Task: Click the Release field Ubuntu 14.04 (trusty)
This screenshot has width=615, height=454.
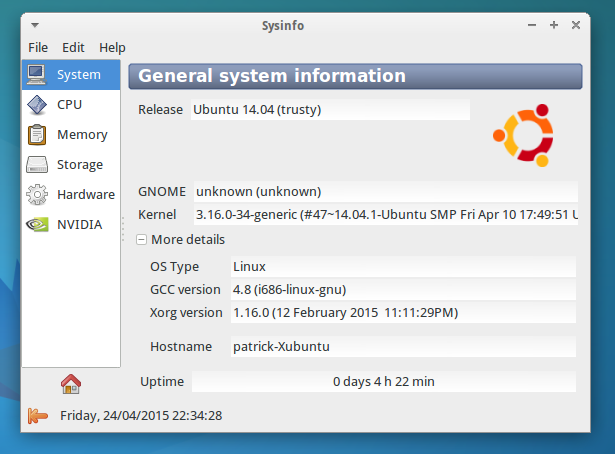Action: coord(330,109)
